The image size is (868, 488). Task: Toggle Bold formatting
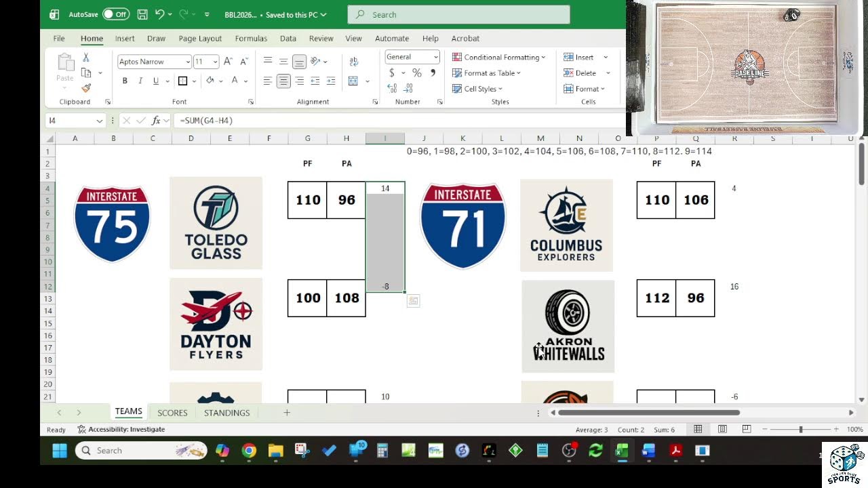click(x=125, y=81)
